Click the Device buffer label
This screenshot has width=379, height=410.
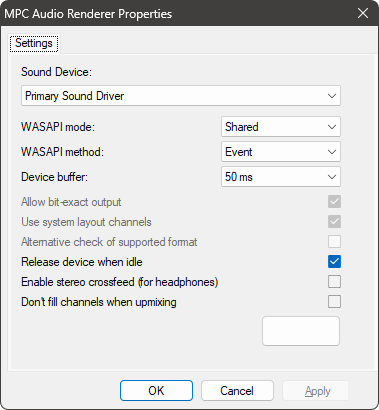54,177
